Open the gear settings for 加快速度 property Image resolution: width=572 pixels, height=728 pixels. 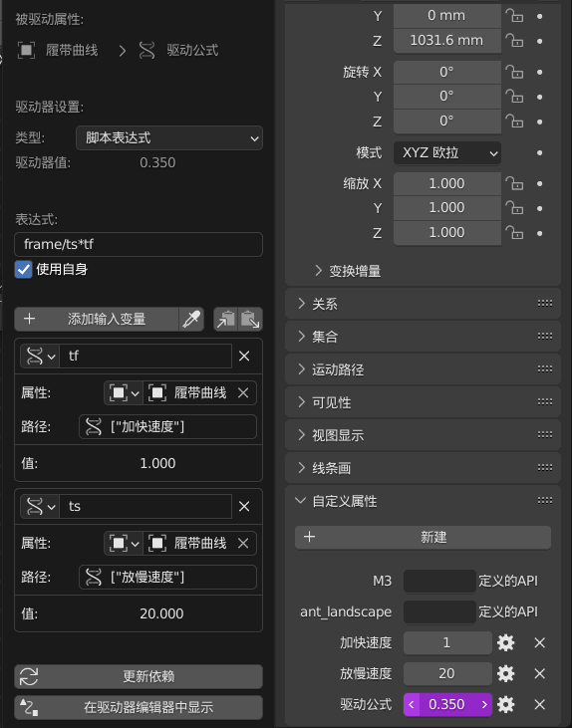[x=505, y=642]
